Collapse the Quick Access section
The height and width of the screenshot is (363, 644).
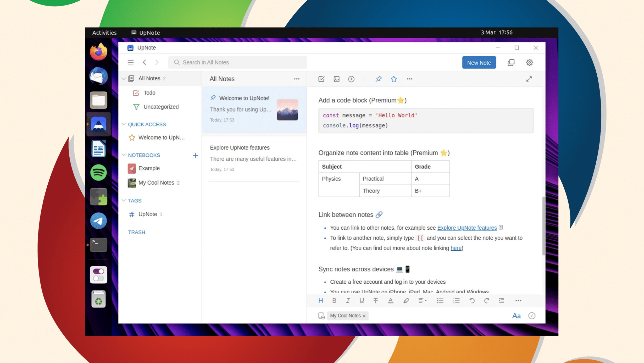click(124, 124)
